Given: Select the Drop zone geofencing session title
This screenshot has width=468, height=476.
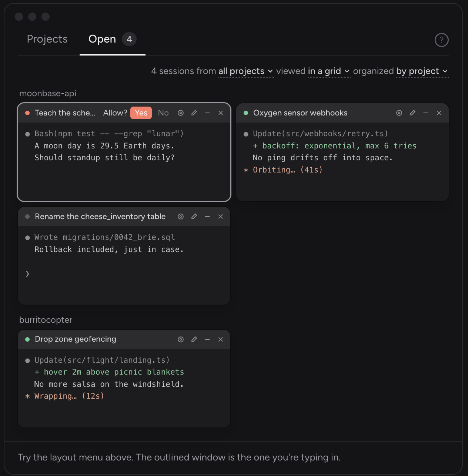Looking at the screenshot, I should 76,339.
